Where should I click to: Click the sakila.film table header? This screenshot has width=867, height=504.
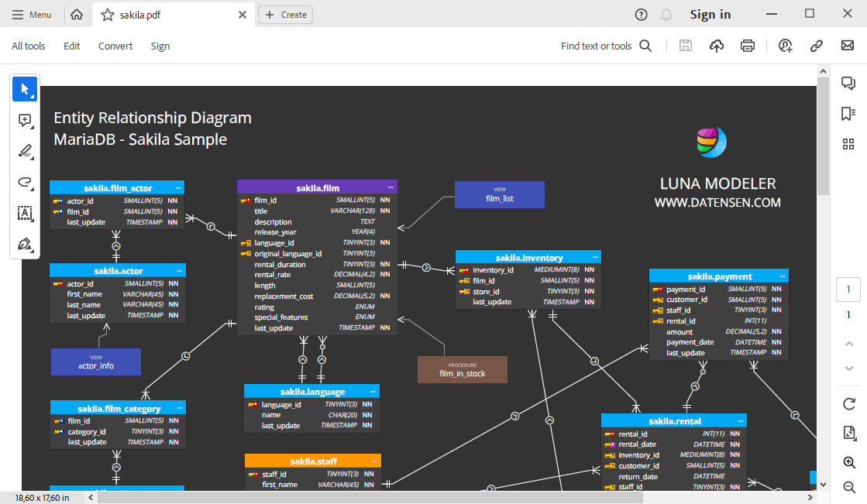pos(318,187)
